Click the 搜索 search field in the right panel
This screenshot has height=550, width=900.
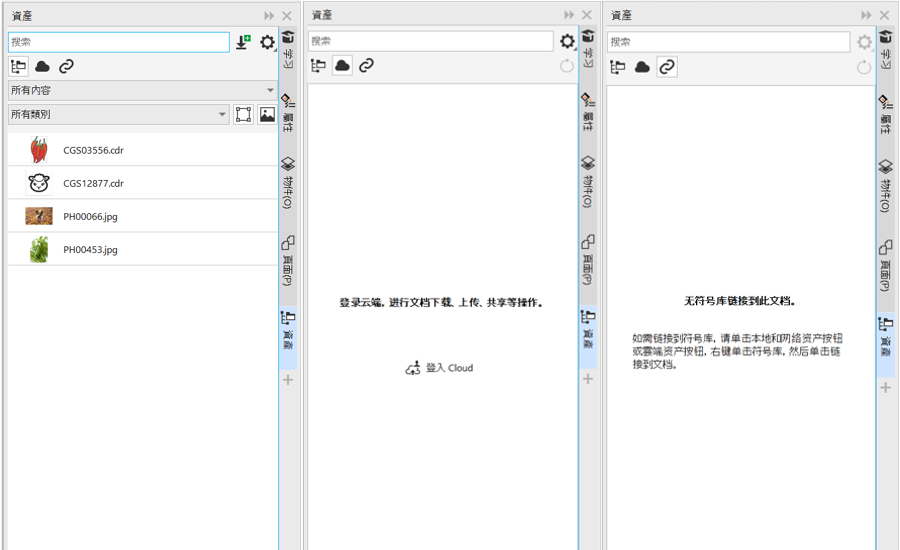[729, 42]
